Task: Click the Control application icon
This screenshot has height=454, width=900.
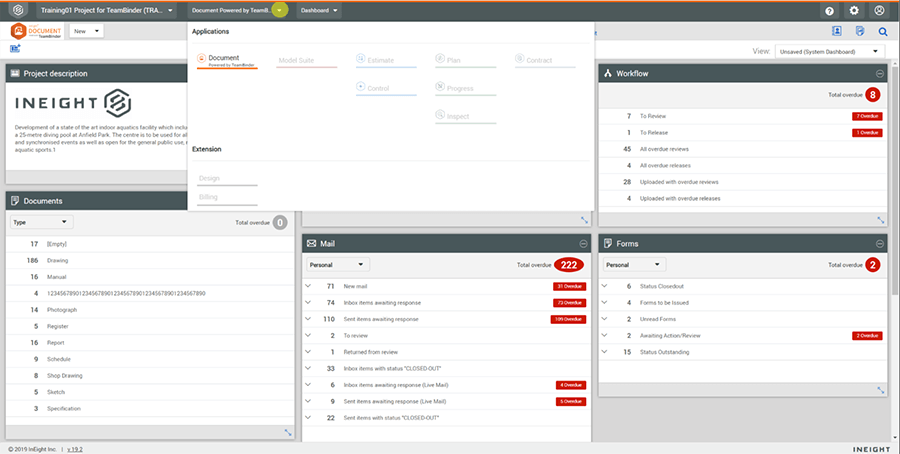Action: point(360,87)
